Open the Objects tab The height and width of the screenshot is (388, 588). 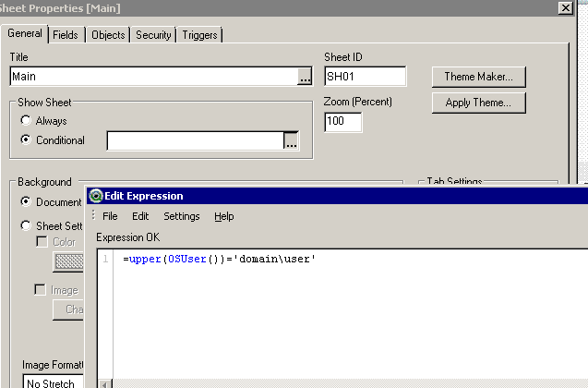point(108,35)
